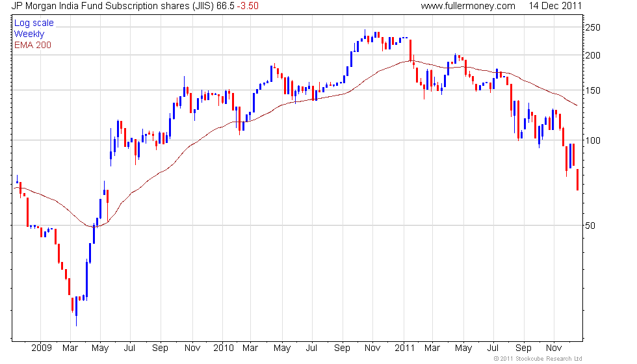Click the May label after 2010

click(x=282, y=348)
